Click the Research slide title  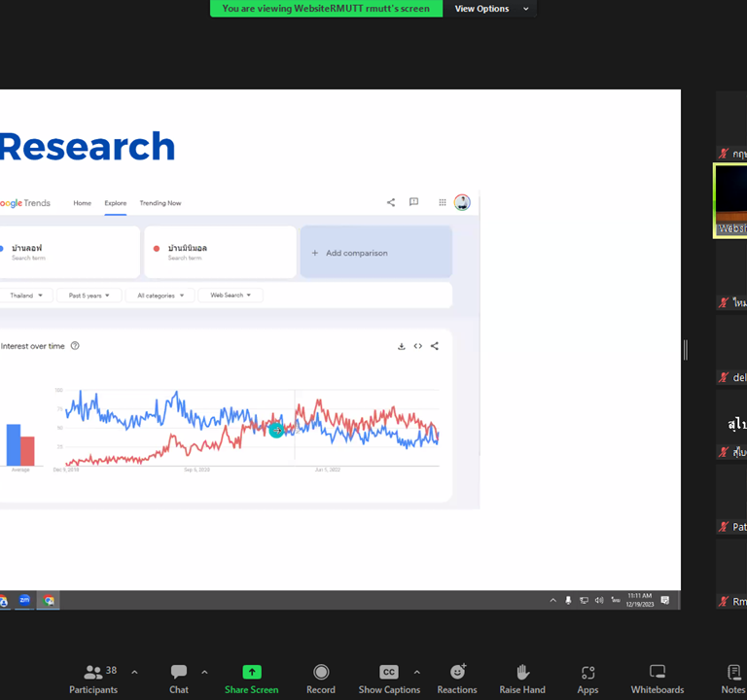tap(88, 146)
